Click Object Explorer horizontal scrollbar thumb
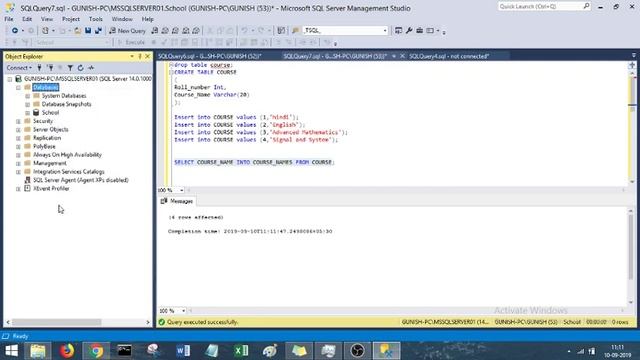 coord(56,322)
